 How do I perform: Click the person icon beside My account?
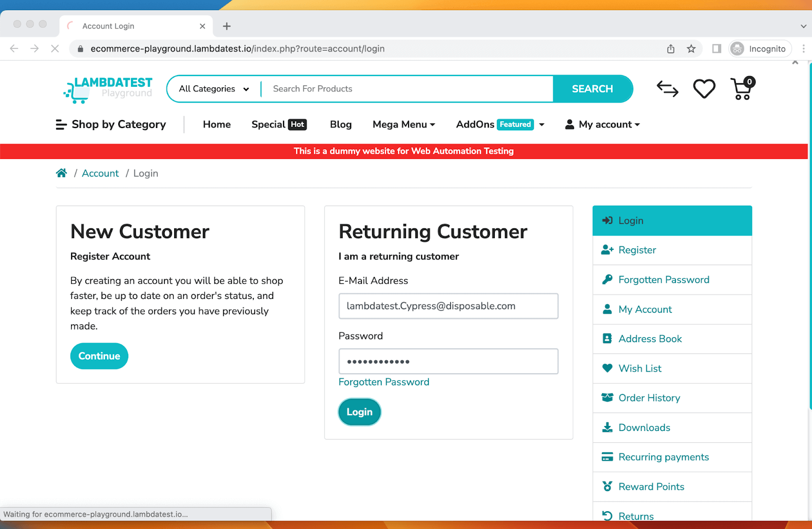(569, 124)
